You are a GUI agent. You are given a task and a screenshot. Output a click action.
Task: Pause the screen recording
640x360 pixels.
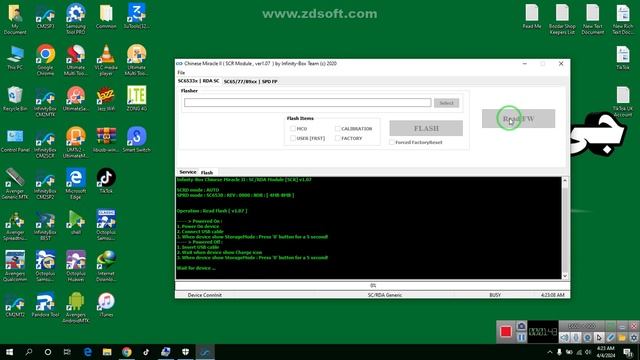coord(521,338)
